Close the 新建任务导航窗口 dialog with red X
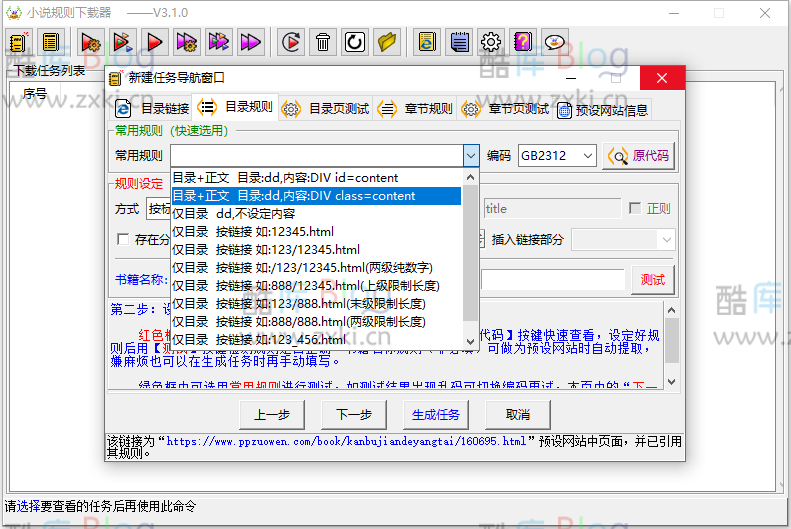Image resolution: width=791 pixels, height=529 pixels. click(x=662, y=78)
